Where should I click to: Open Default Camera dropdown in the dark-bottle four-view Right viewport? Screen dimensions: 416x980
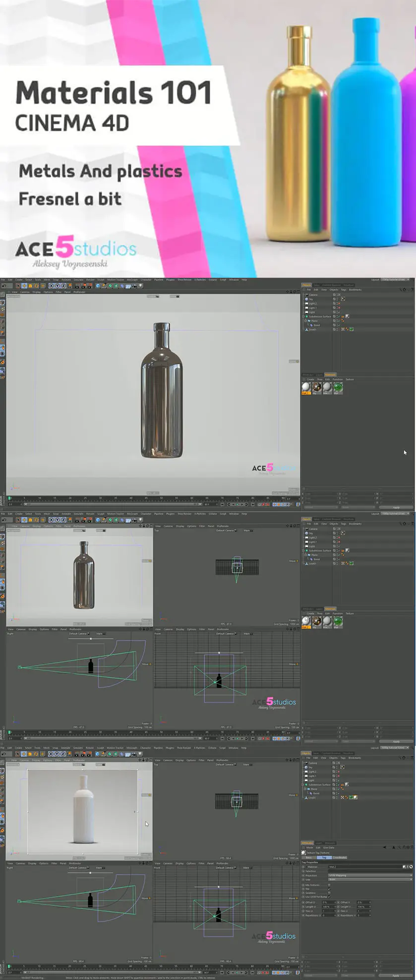78,633
